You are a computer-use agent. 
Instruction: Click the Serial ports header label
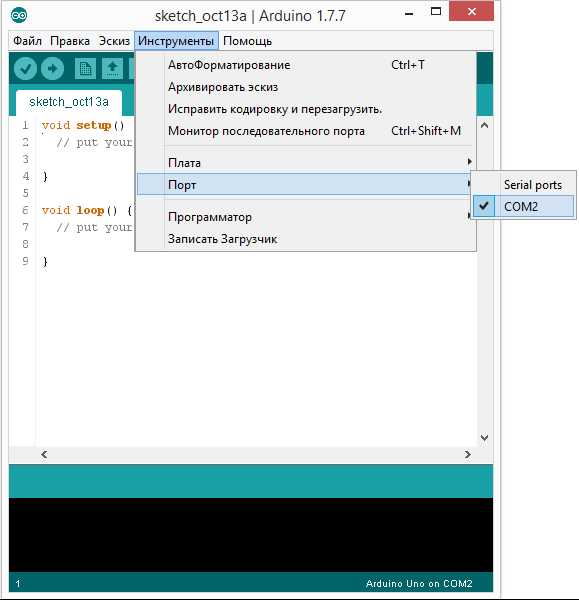click(533, 185)
